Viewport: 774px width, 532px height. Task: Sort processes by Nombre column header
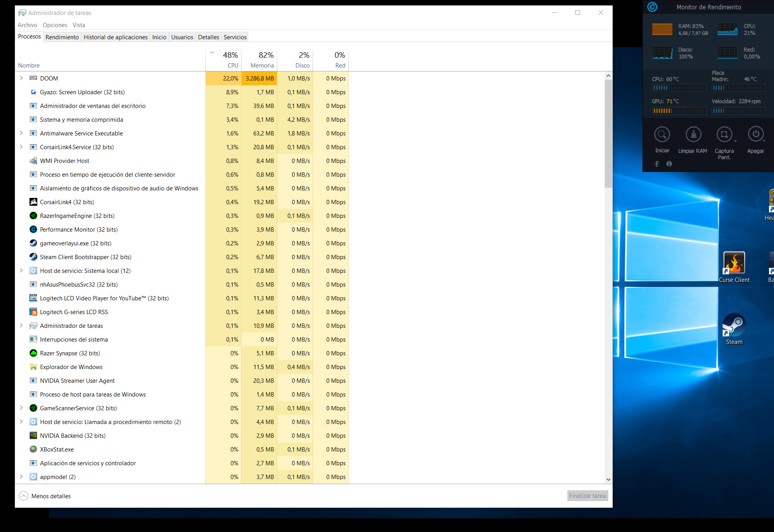pyautogui.click(x=29, y=65)
